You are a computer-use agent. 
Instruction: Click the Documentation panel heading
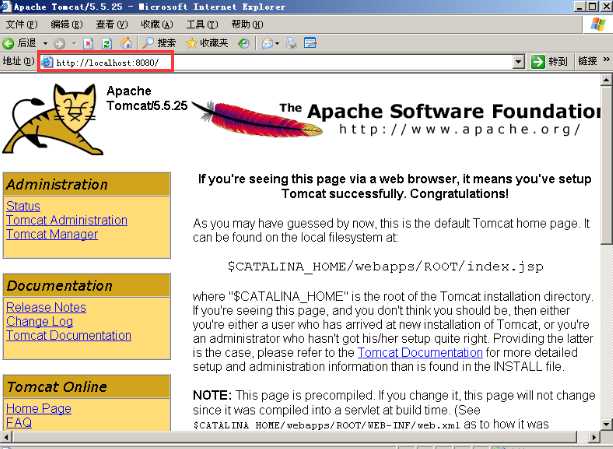click(86, 286)
